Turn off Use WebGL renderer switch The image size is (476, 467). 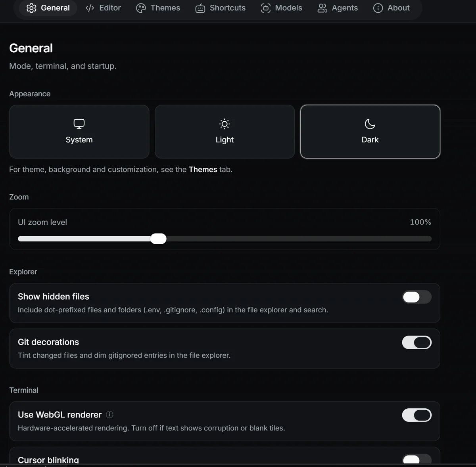point(417,415)
